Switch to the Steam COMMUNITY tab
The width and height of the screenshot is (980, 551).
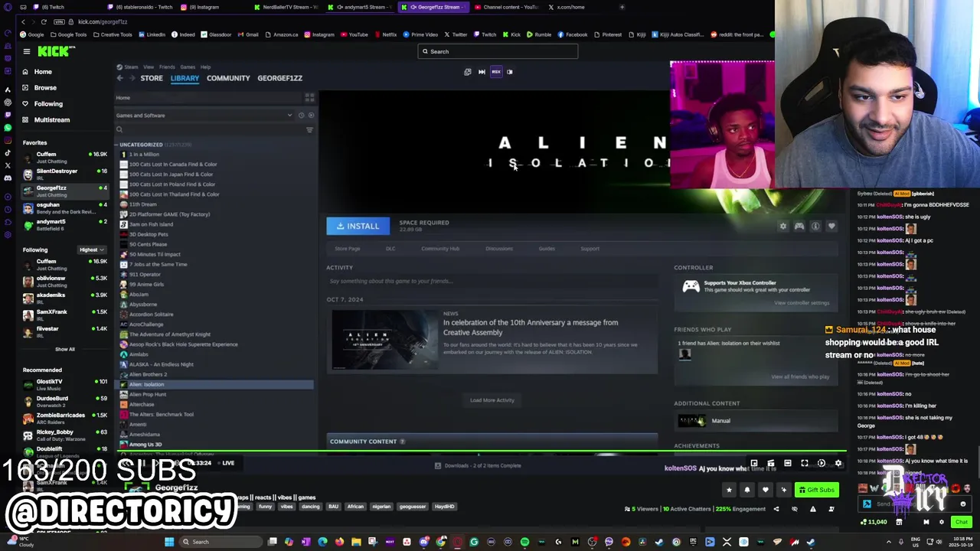point(228,78)
